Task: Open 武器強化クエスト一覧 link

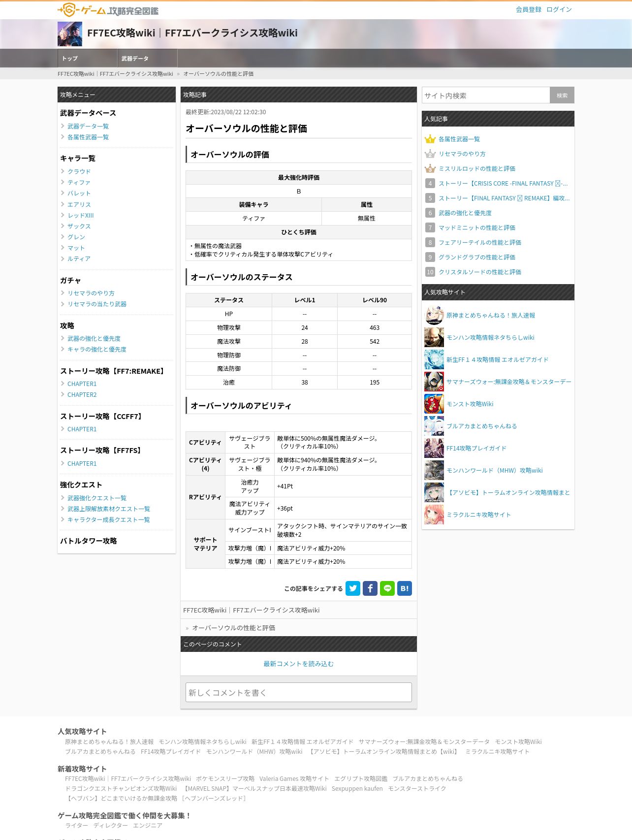Action: point(97,498)
